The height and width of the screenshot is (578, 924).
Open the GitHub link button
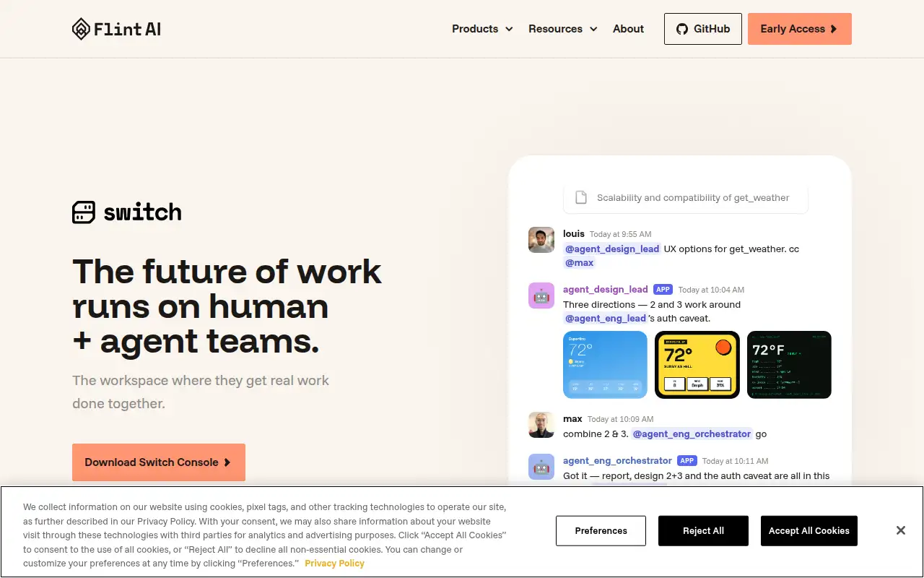tap(703, 29)
